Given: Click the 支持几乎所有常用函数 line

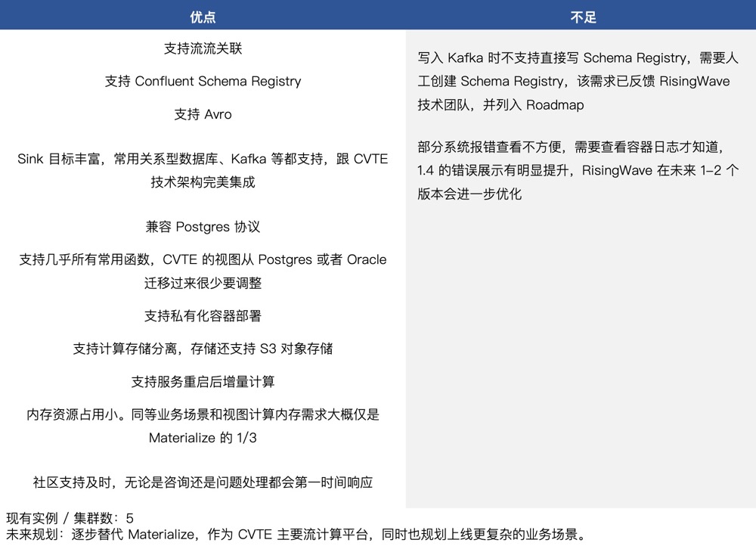Looking at the screenshot, I should [203, 259].
